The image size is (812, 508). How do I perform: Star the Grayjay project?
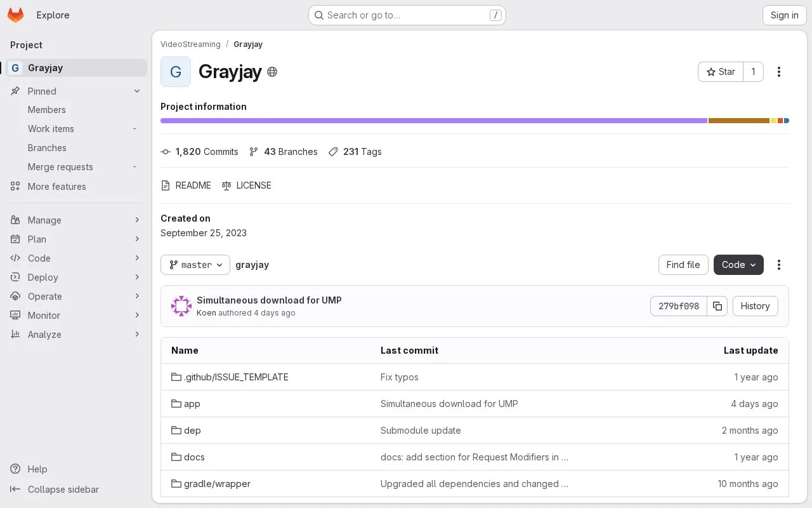point(721,72)
